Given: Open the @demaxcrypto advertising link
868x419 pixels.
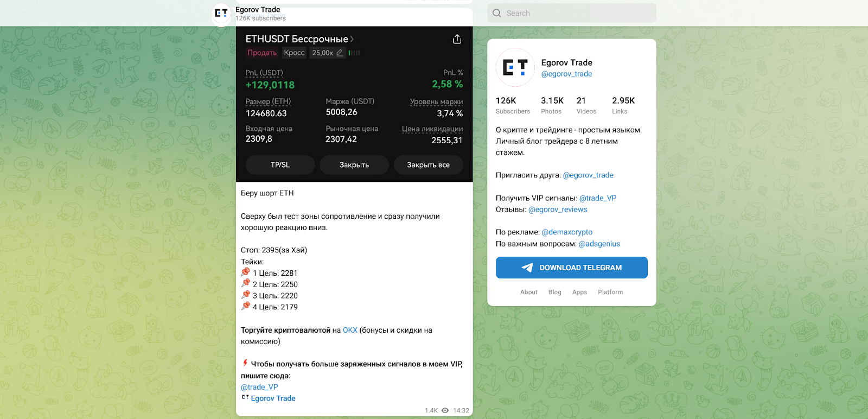Looking at the screenshot, I should point(567,232).
